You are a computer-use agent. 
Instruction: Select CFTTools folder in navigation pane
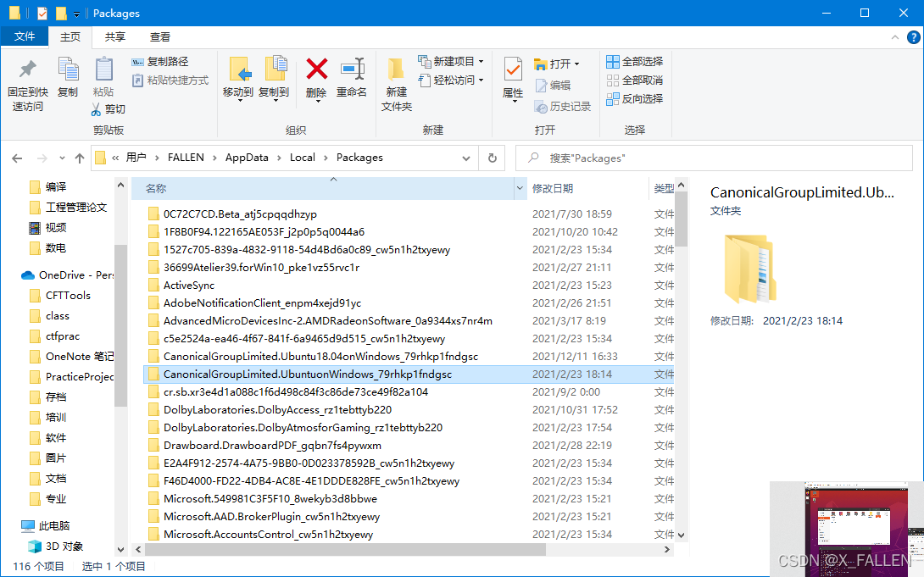tap(60, 296)
